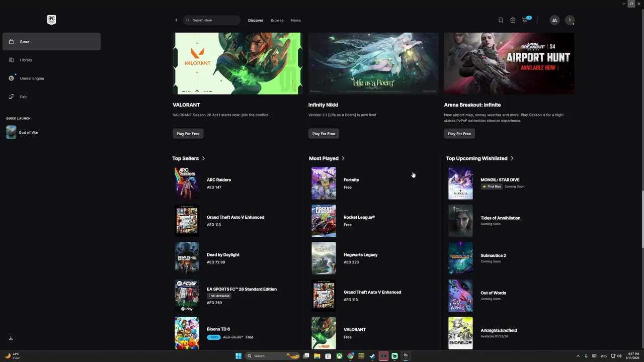Open Subnautica 2 cover art
Screen dimensions: 644x362
point(460,258)
